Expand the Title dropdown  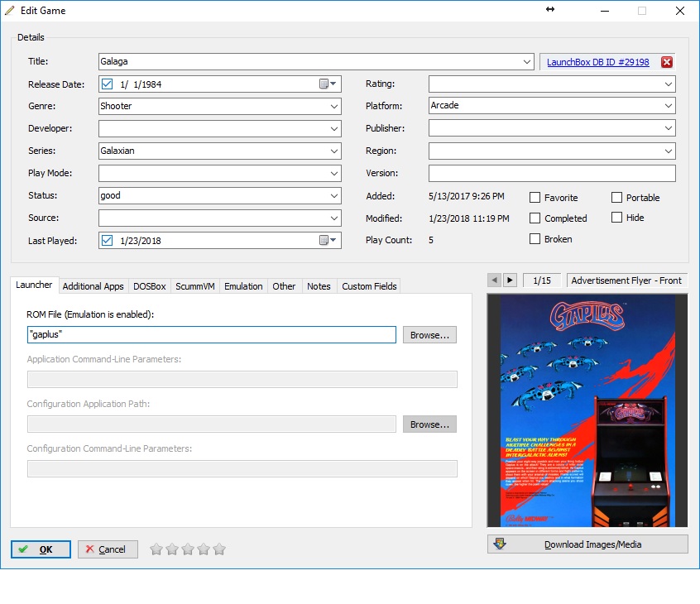click(527, 61)
